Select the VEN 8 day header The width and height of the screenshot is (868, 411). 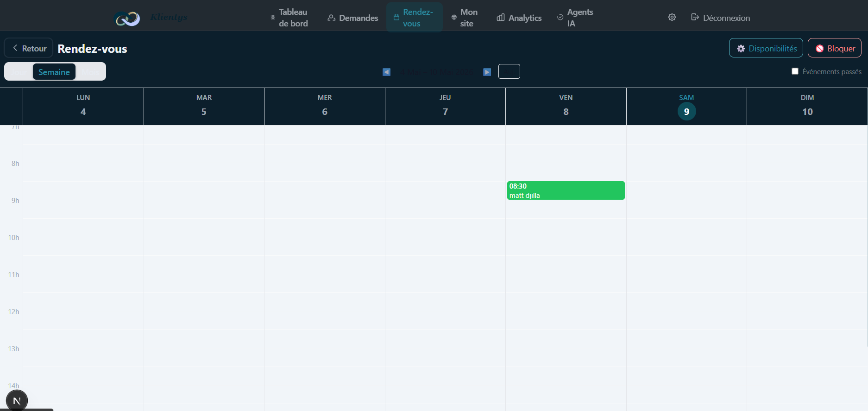pos(566,106)
